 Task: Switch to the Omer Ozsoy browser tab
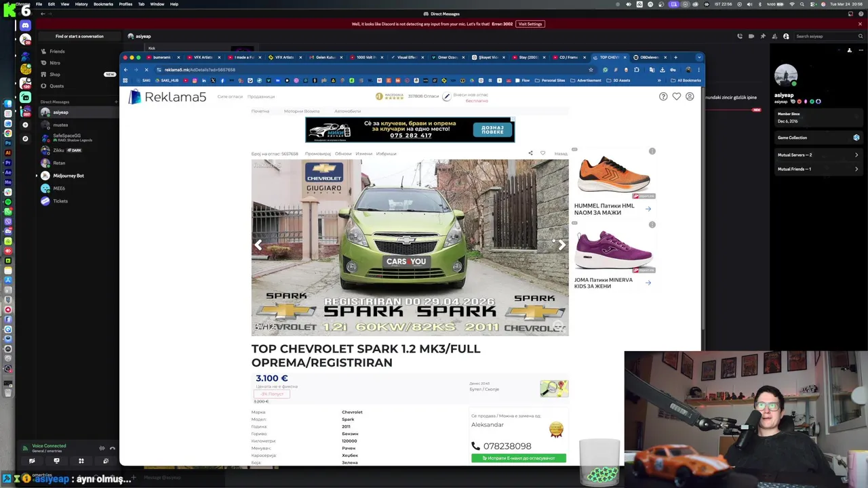click(x=448, y=57)
